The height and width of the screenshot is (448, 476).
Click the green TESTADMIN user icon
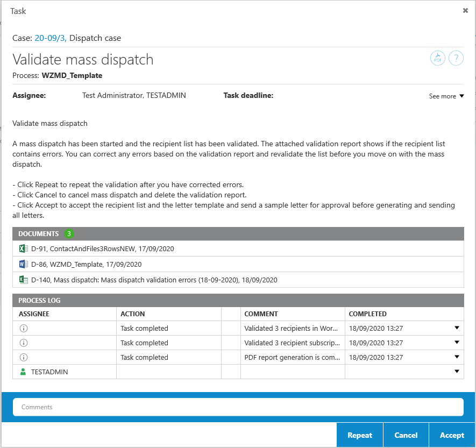click(x=23, y=372)
